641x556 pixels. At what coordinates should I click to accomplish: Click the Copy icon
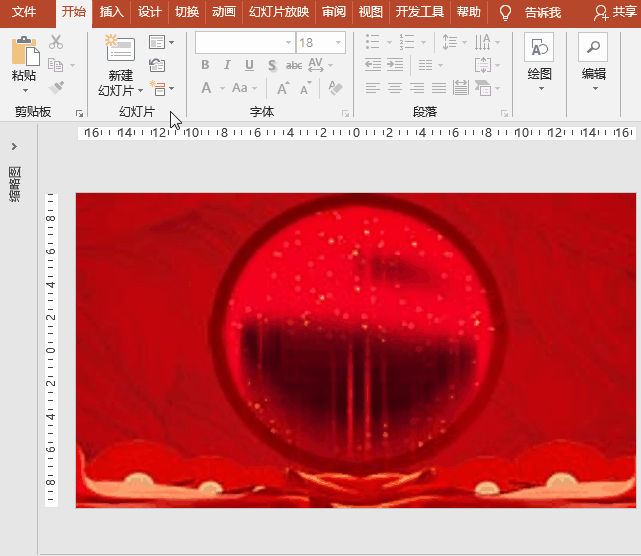pyautogui.click(x=56, y=65)
